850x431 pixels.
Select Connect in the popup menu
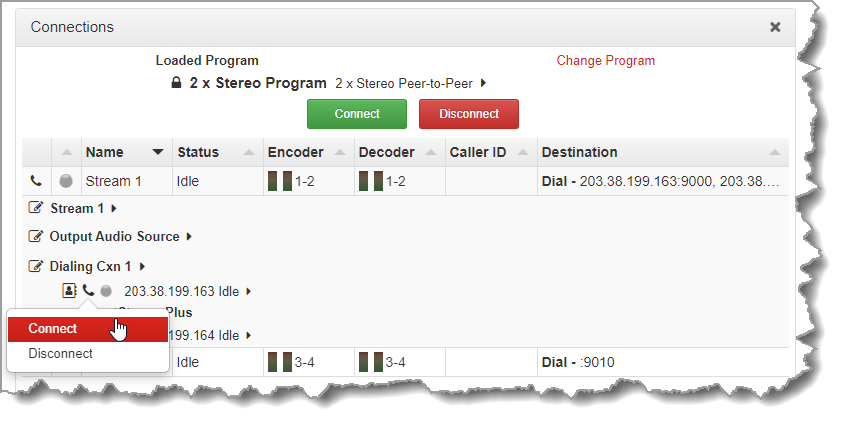[52, 329]
